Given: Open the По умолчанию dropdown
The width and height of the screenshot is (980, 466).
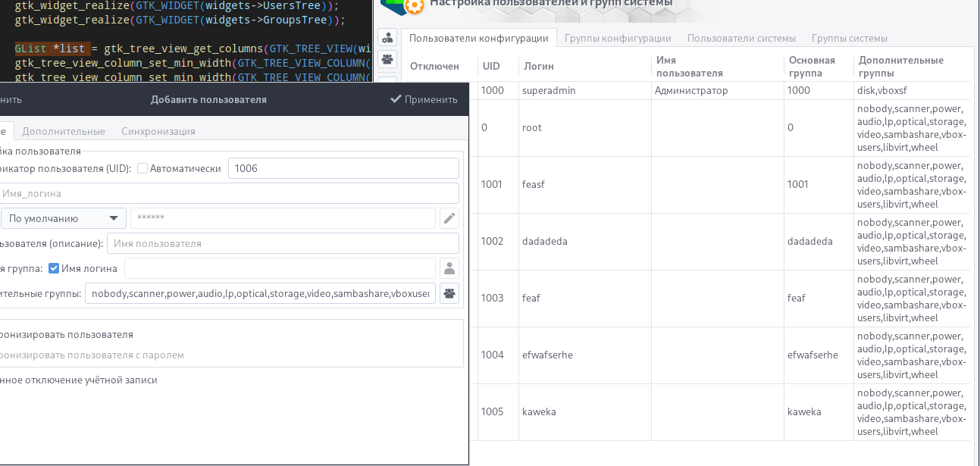Looking at the screenshot, I should point(64,219).
